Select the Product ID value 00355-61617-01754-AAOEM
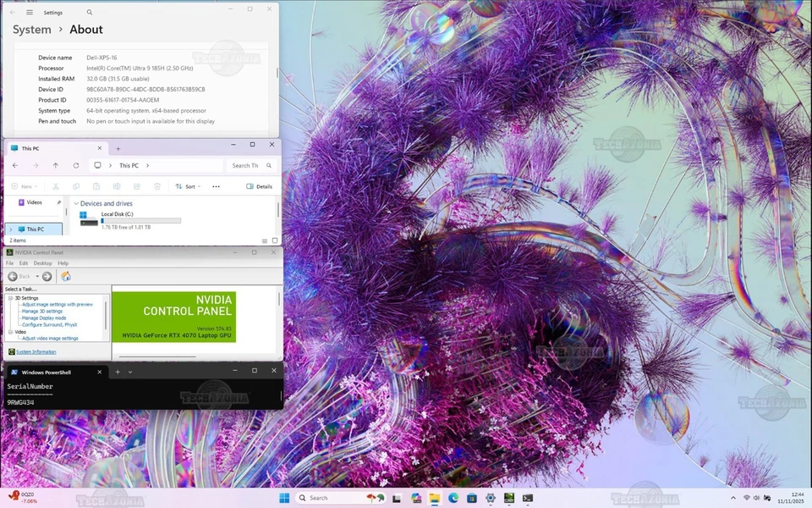This screenshot has height=508, width=812. [x=123, y=100]
